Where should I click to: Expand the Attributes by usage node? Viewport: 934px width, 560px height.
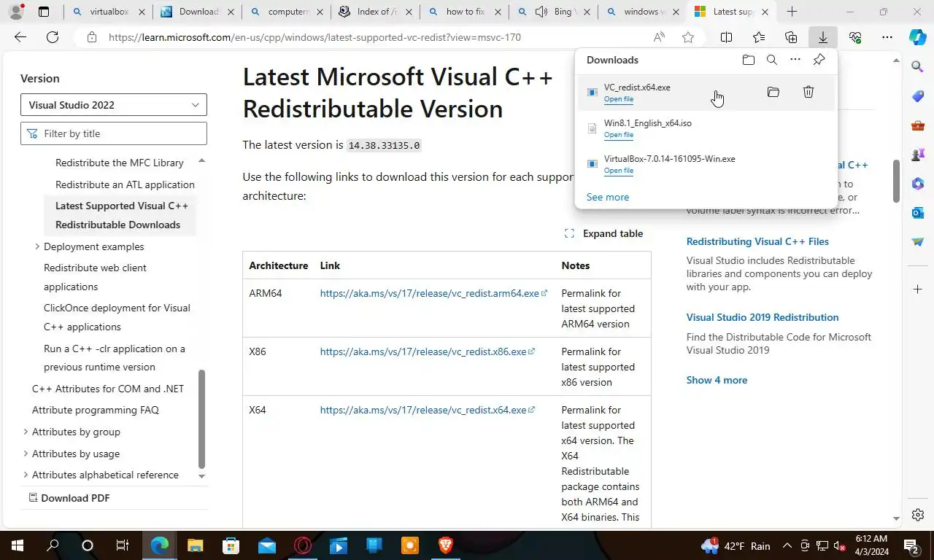26,454
